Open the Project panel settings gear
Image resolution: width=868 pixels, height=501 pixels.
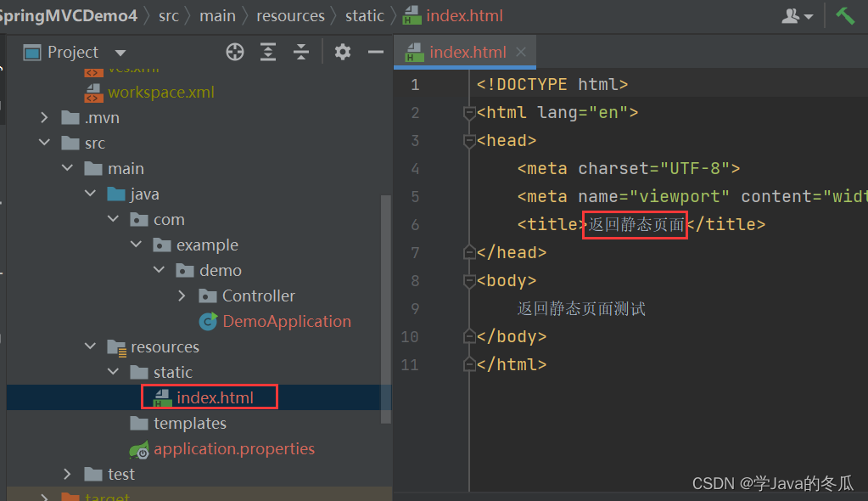pos(342,52)
